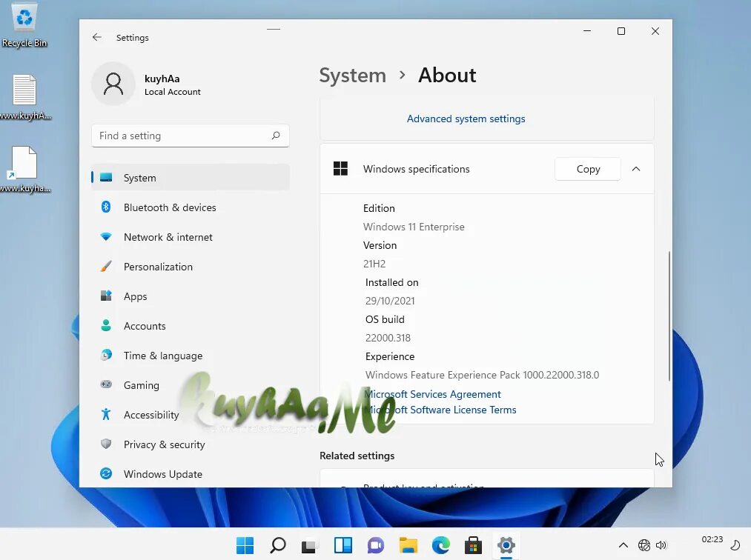Click the About page vertical scrollbar

669,316
